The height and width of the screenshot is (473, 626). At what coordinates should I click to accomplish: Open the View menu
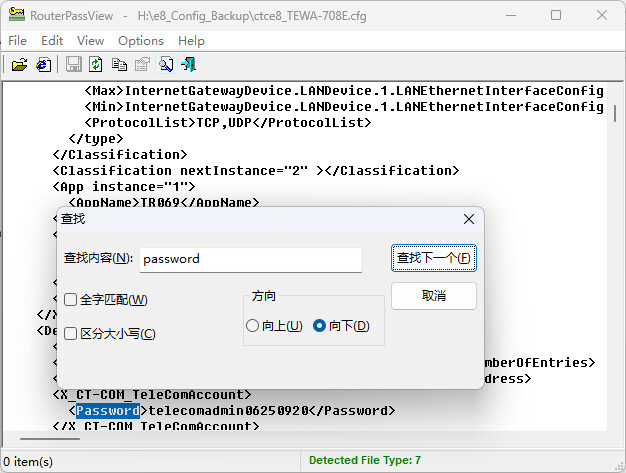[91, 41]
